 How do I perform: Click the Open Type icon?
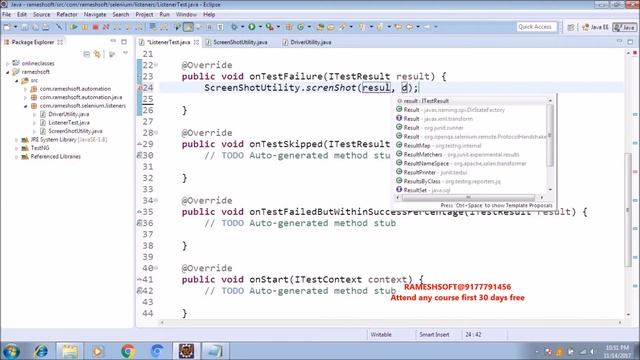tap(320, 27)
